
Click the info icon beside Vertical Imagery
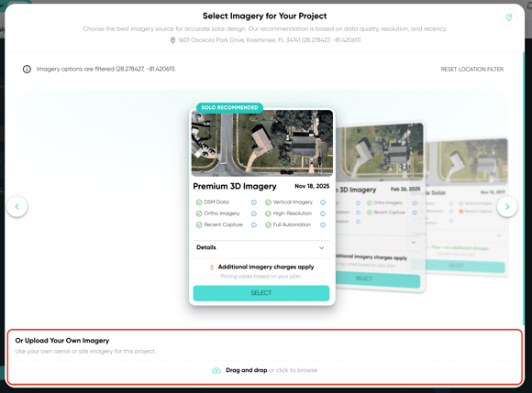(x=323, y=202)
